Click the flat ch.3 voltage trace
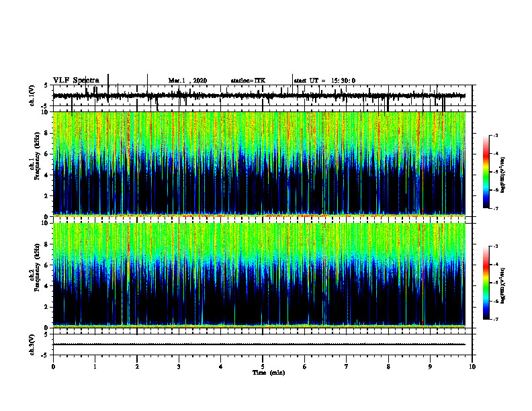This screenshot has width=532, height=411. pyautogui.click(x=259, y=345)
